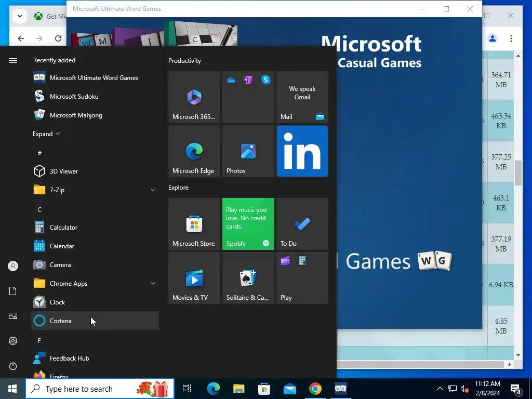Screen dimensions: 532x399
Task: Click the Power button in Start sidebar
Action: click(13, 366)
